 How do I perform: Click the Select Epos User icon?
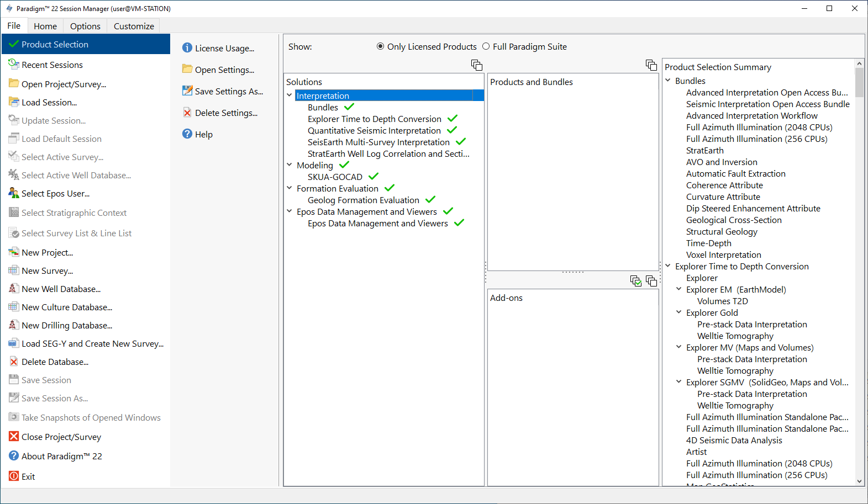pyautogui.click(x=14, y=193)
